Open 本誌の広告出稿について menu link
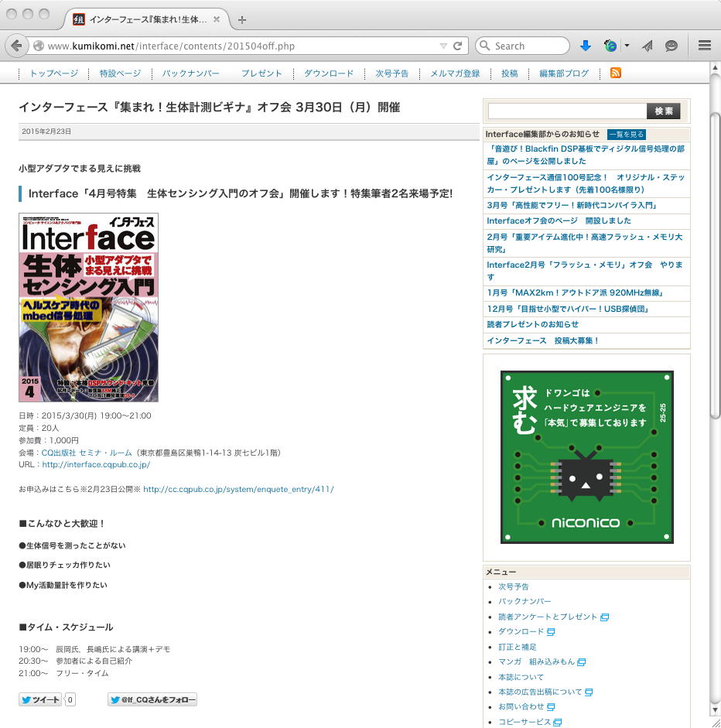 (x=541, y=692)
